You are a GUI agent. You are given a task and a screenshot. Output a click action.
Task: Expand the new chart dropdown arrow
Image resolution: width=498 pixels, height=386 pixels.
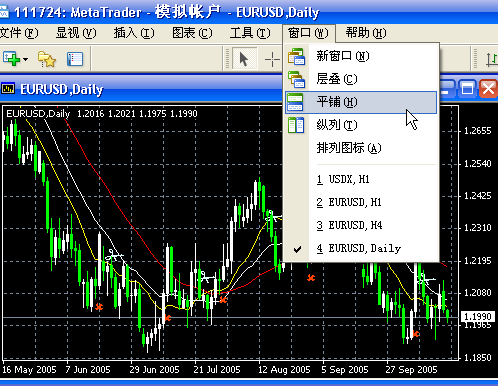[25, 60]
